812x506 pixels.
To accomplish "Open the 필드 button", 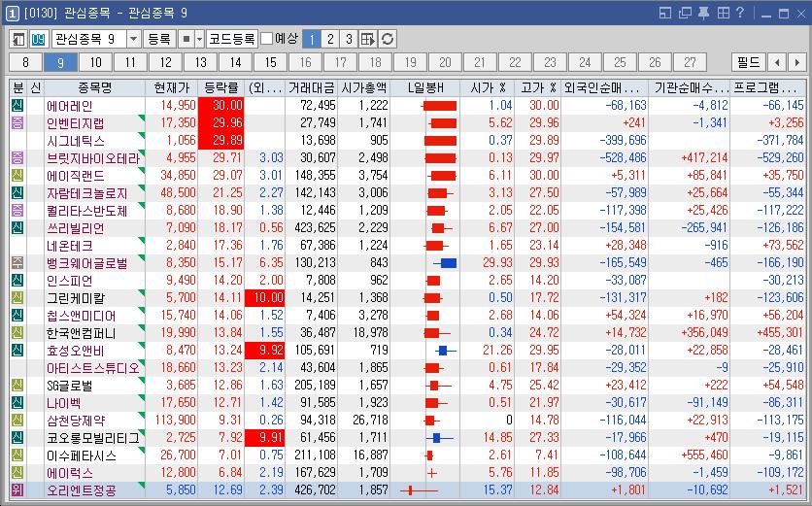I will pyautogui.click(x=748, y=63).
